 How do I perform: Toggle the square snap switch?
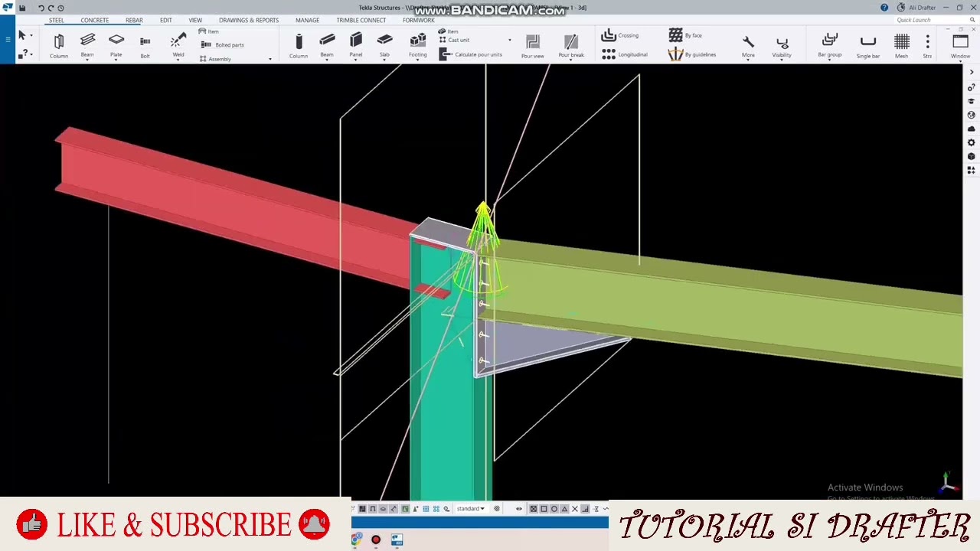(x=544, y=509)
